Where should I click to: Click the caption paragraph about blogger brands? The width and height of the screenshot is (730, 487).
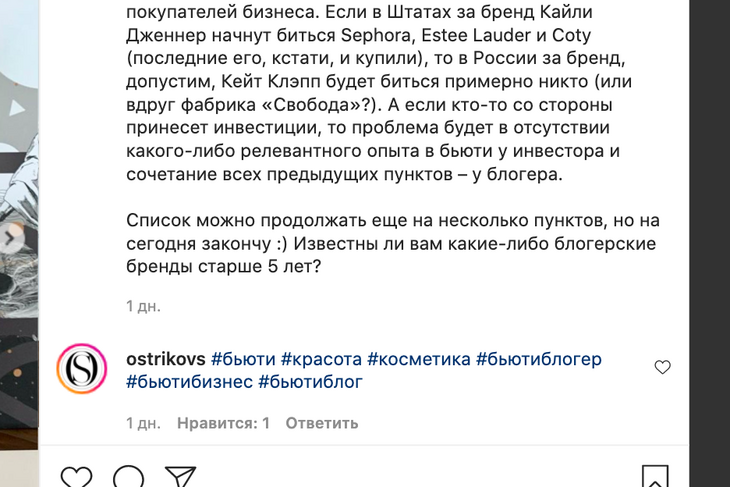[x=390, y=243]
